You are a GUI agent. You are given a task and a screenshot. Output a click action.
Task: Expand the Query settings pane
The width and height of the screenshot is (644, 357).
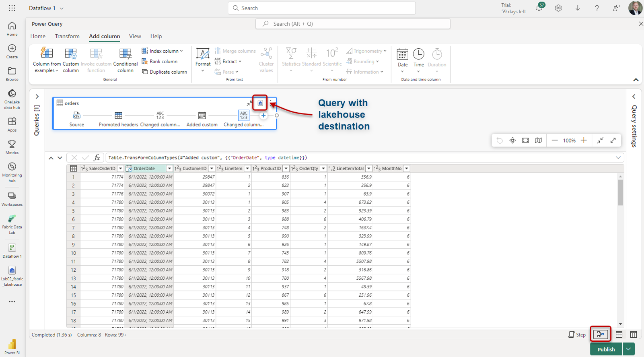click(634, 97)
